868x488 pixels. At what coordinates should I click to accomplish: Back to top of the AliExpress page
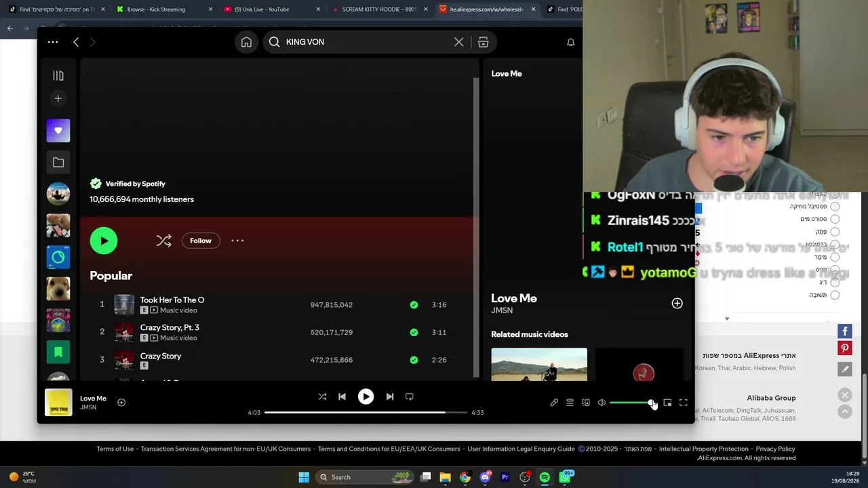[x=845, y=411]
